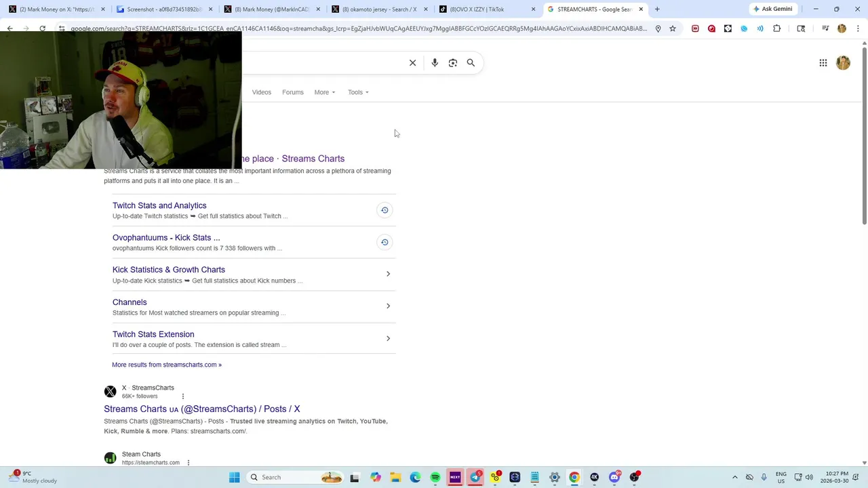The image size is (868, 488).
Task: Open File Explorer from the taskbar
Action: click(395, 477)
